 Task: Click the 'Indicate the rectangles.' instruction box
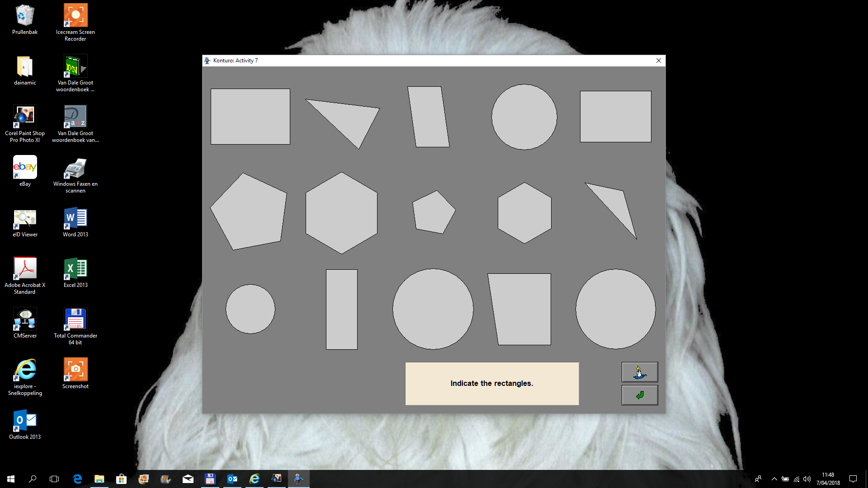point(492,384)
